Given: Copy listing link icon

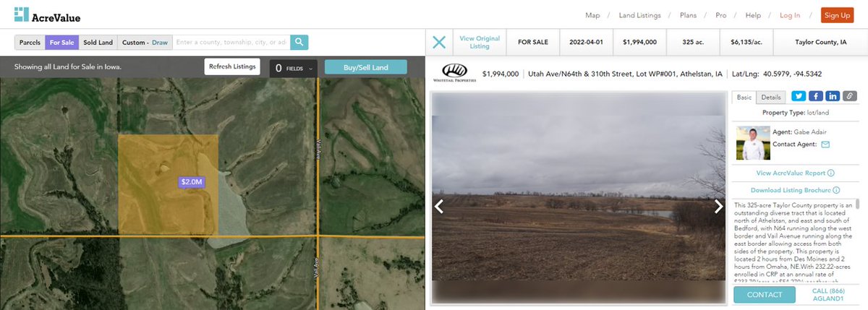Looking at the screenshot, I should coord(849,96).
